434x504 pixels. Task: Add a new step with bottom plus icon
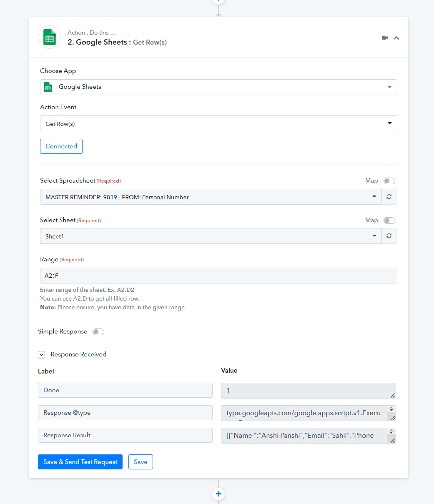click(x=218, y=494)
